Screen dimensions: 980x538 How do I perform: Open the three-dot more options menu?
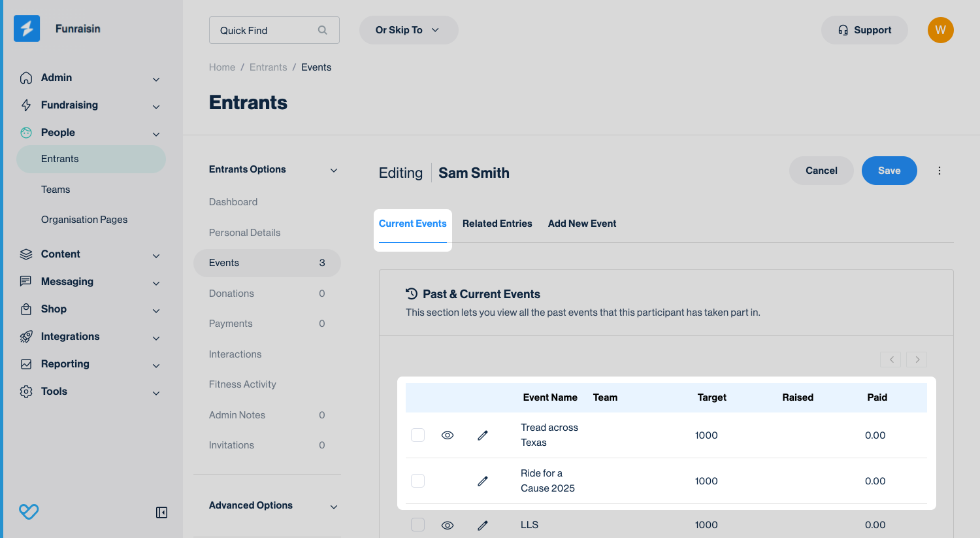pos(939,171)
